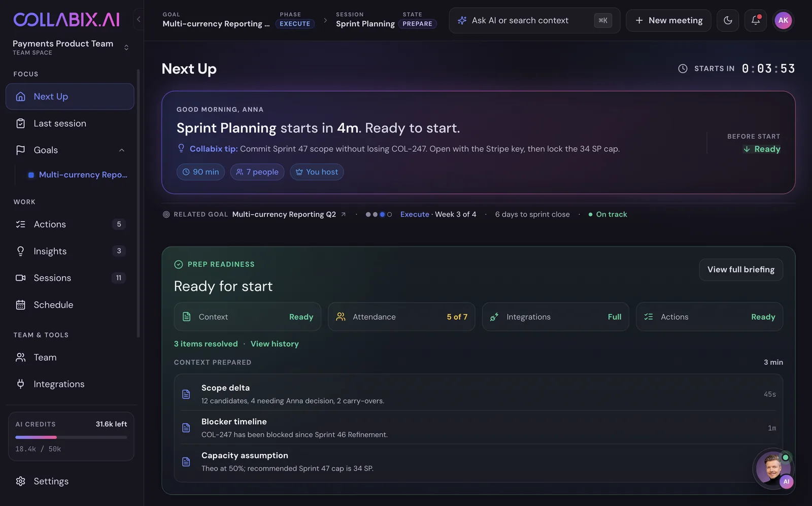
Task: Click the Insights lightbulb icon
Action: pyautogui.click(x=20, y=251)
